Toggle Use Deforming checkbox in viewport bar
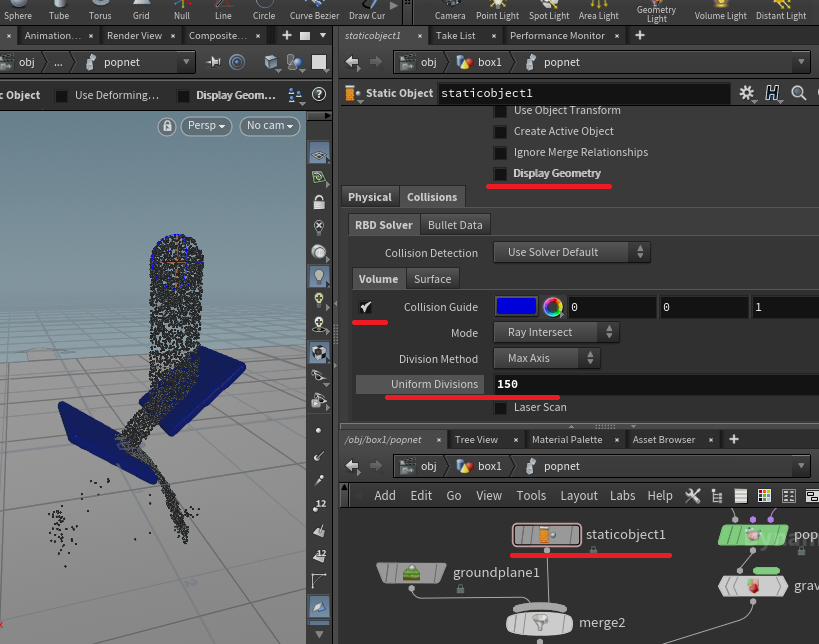Image resolution: width=819 pixels, height=644 pixels. [61, 96]
